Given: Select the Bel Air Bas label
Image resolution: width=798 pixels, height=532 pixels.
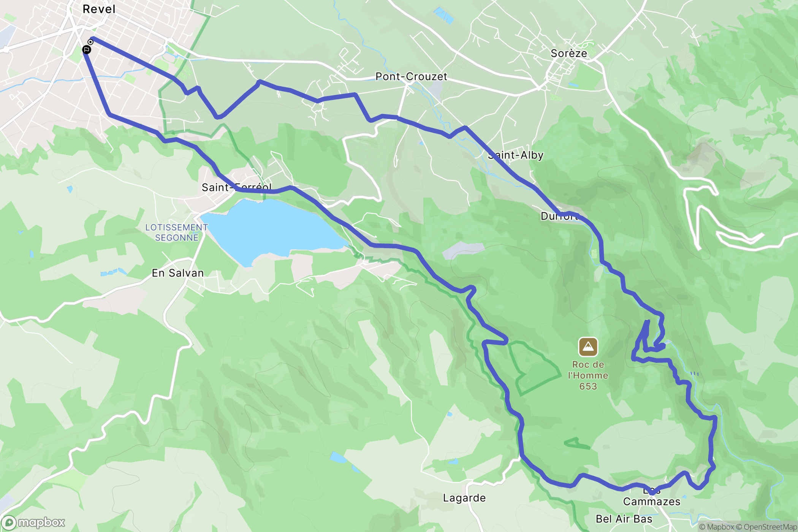Looking at the screenshot, I should pos(624,519).
